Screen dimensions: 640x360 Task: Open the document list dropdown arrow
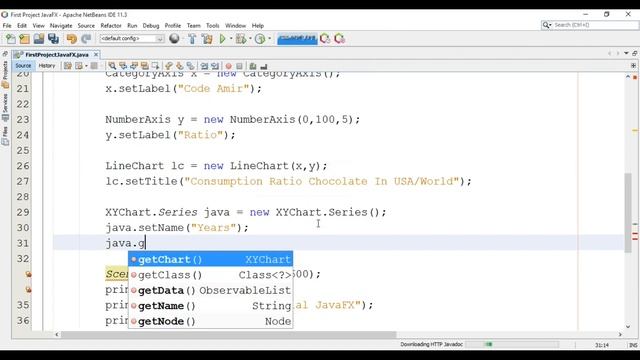[x=626, y=53]
